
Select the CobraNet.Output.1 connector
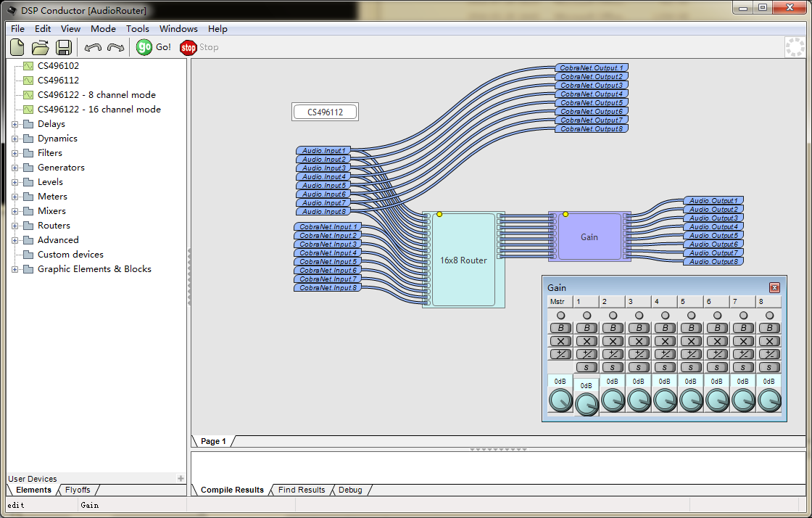click(592, 68)
